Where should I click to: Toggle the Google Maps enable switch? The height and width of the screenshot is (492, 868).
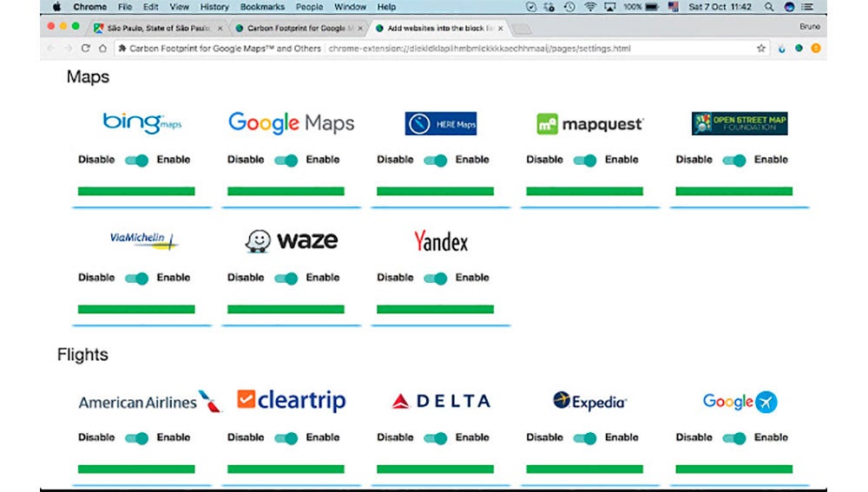286,161
